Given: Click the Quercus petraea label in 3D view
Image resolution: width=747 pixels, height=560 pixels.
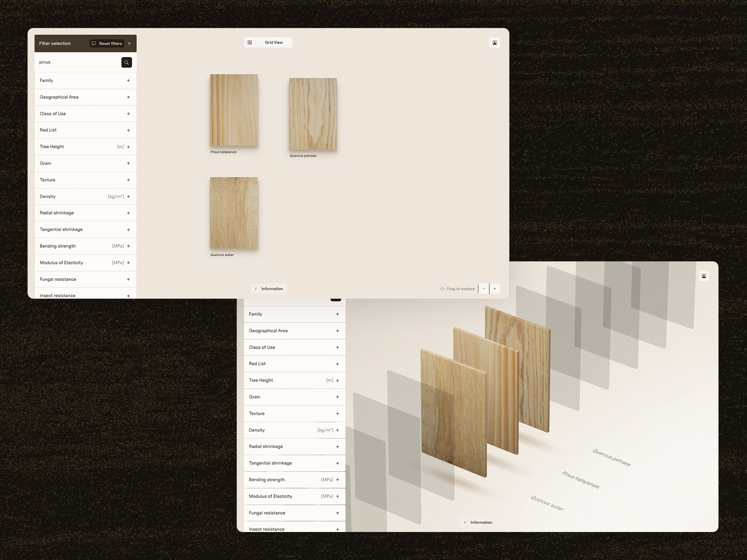Looking at the screenshot, I should click(x=612, y=457).
